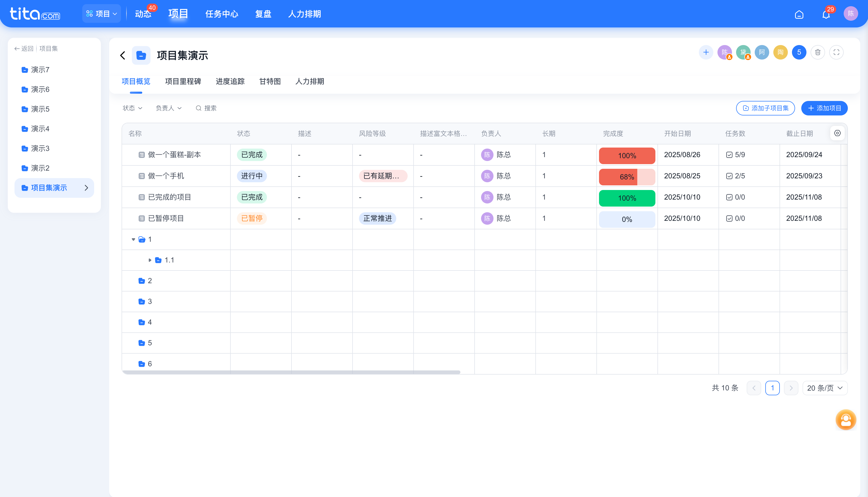Click the delete trash icon near member avatars

click(818, 52)
